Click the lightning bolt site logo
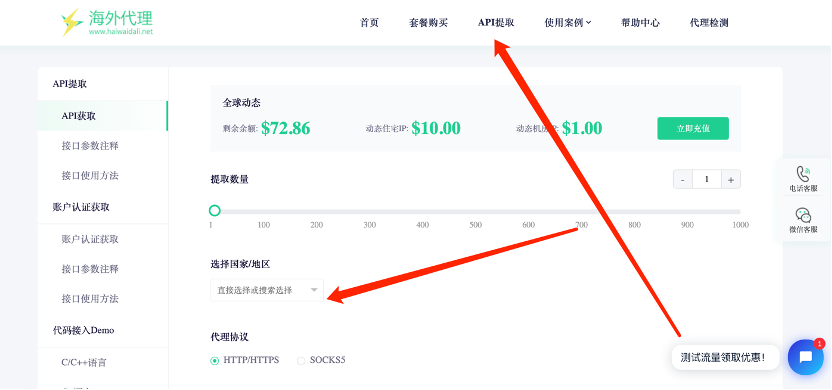Viewport: 832px width, 390px height. (x=71, y=22)
